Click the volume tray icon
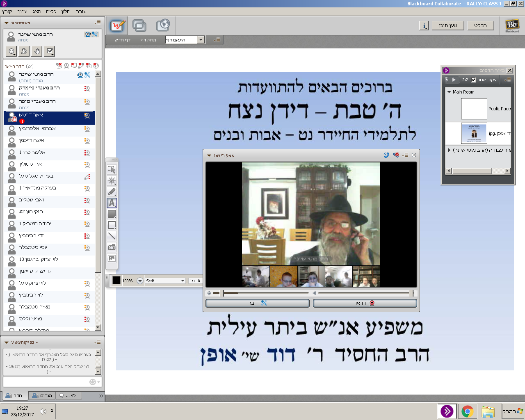 point(43,411)
